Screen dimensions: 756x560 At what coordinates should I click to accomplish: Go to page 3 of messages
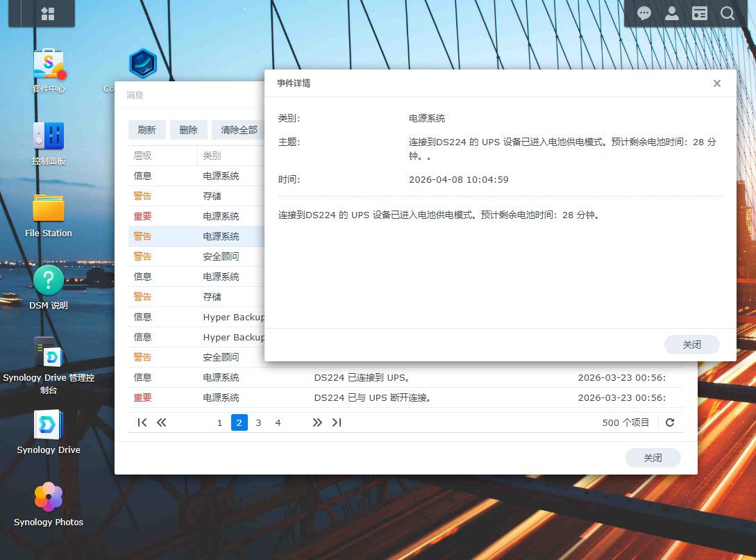258,422
